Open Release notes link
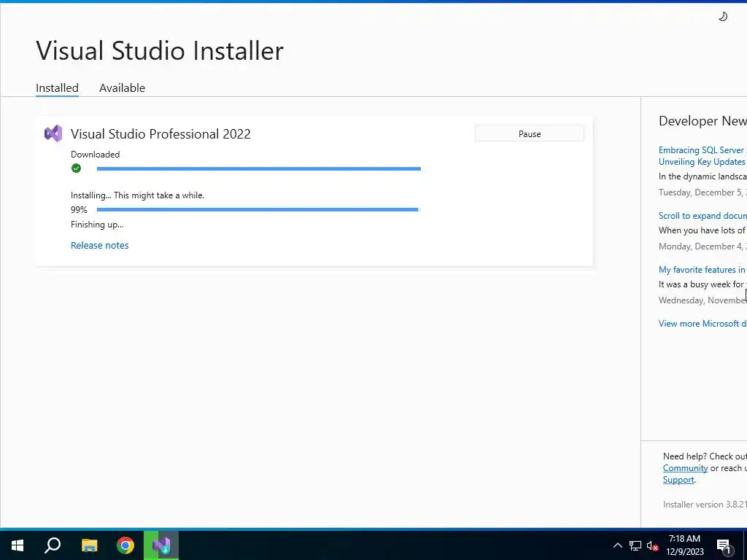The image size is (747, 560). [99, 245]
